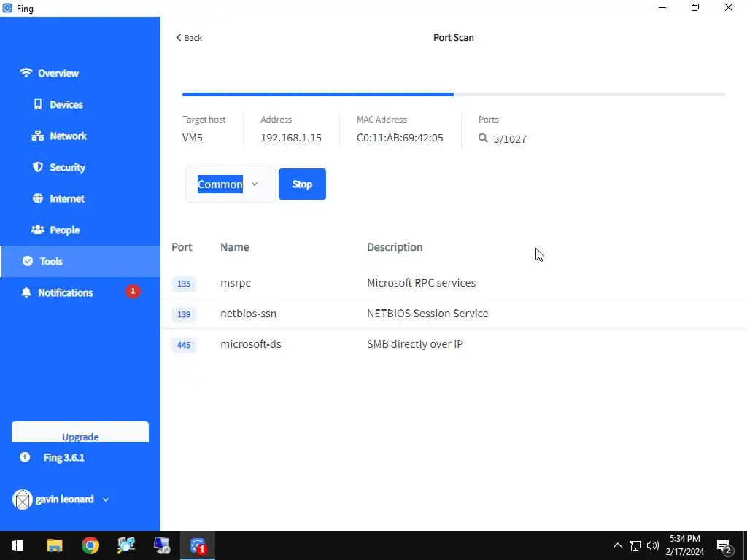This screenshot has width=747, height=560.
Task: Click NETBIOS Session Service description
Action: click(427, 314)
